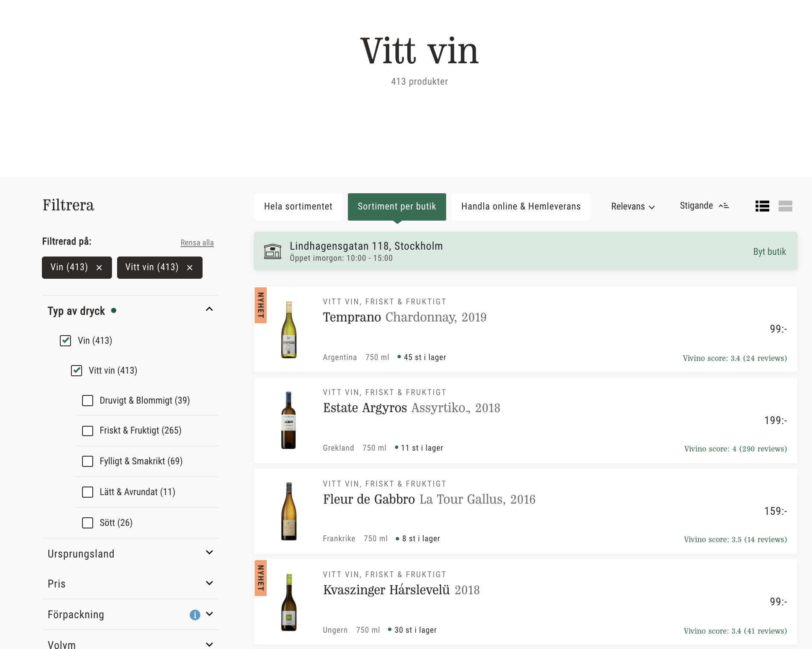Uncheck the Vitt vin (413) checkbox
Viewport: 812px width, 649px height.
tap(76, 371)
